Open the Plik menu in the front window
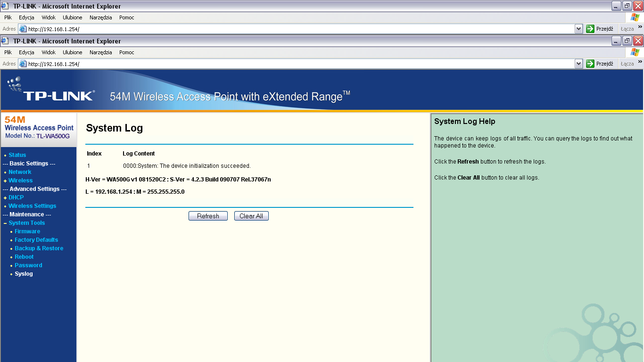Screen dimensions: 644x362 coord(8,52)
